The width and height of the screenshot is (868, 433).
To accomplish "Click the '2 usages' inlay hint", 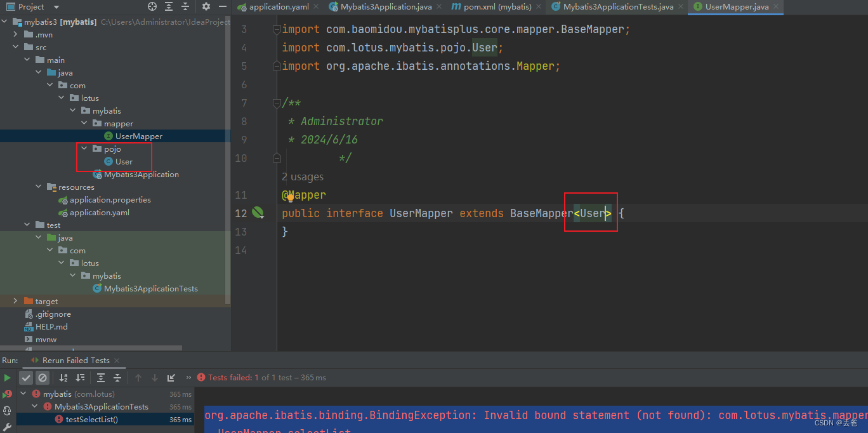I will pos(303,177).
